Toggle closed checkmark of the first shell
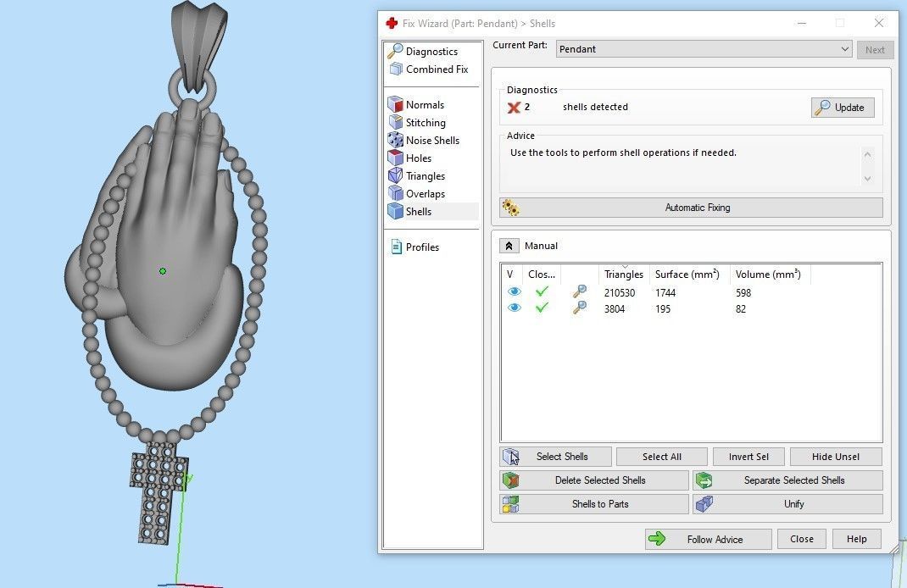 coord(542,292)
